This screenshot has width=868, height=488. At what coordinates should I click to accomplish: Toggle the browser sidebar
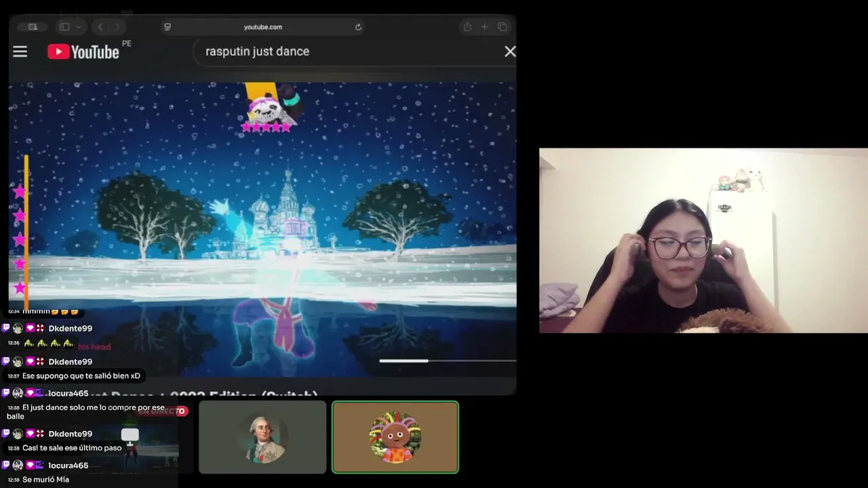coord(64,27)
